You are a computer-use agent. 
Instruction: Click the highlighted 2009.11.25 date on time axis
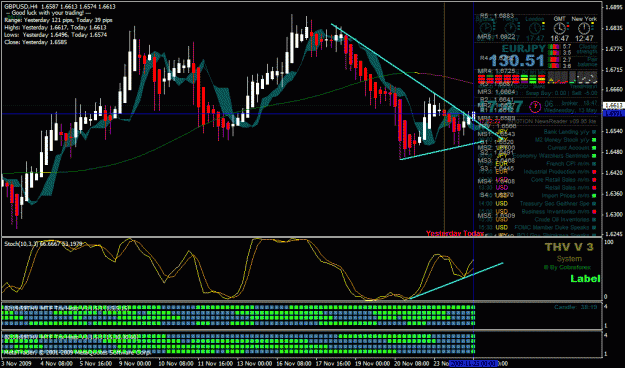[x=473, y=364]
